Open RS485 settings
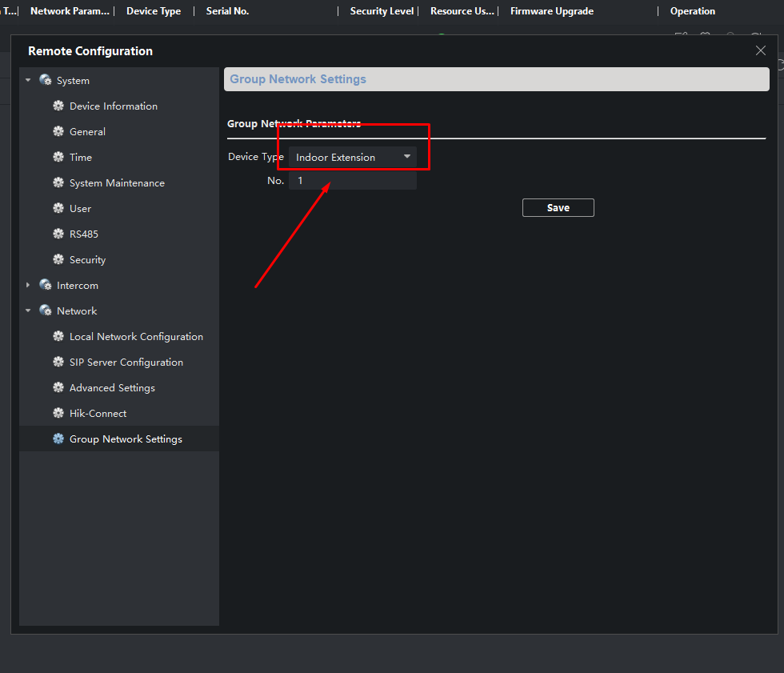Viewport: 784px width, 673px height. [x=83, y=234]
